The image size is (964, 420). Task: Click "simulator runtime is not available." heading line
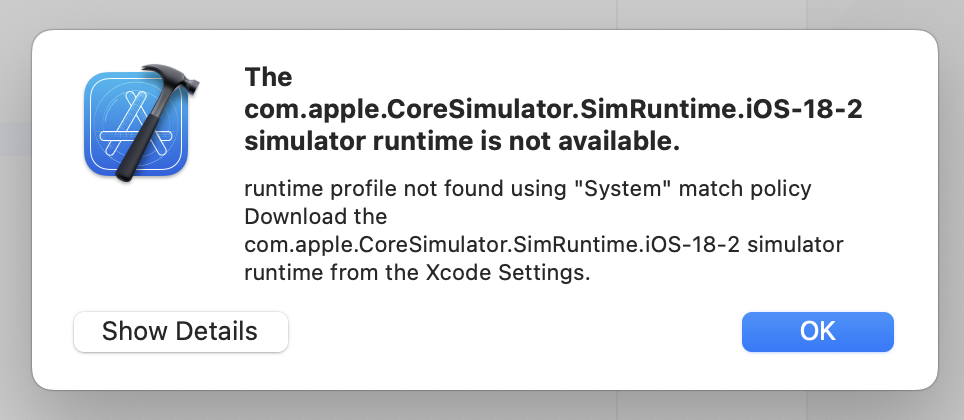coord(462,143)
